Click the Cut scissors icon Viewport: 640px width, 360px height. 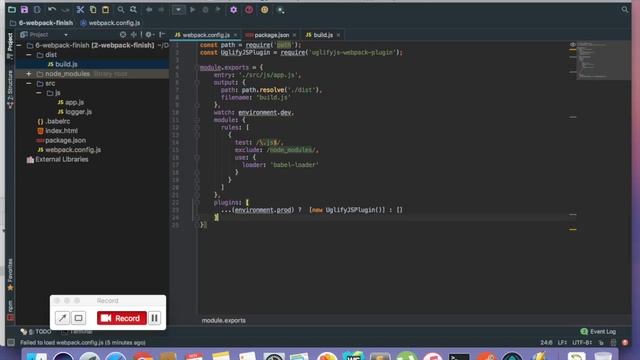click(80, 9)
